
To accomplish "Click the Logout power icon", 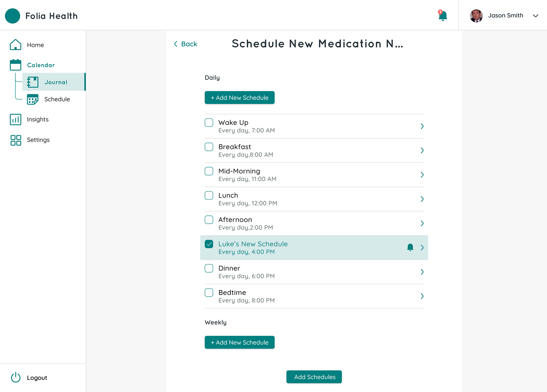I will [x=15, y=377].
